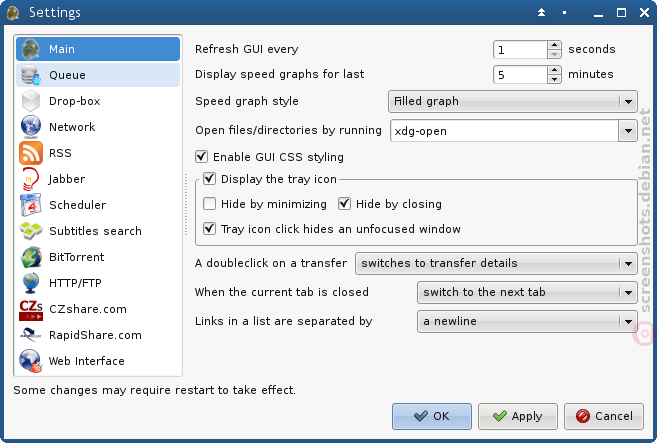
Task: Uncheck Hide by closing option
Action: point(344,204)
